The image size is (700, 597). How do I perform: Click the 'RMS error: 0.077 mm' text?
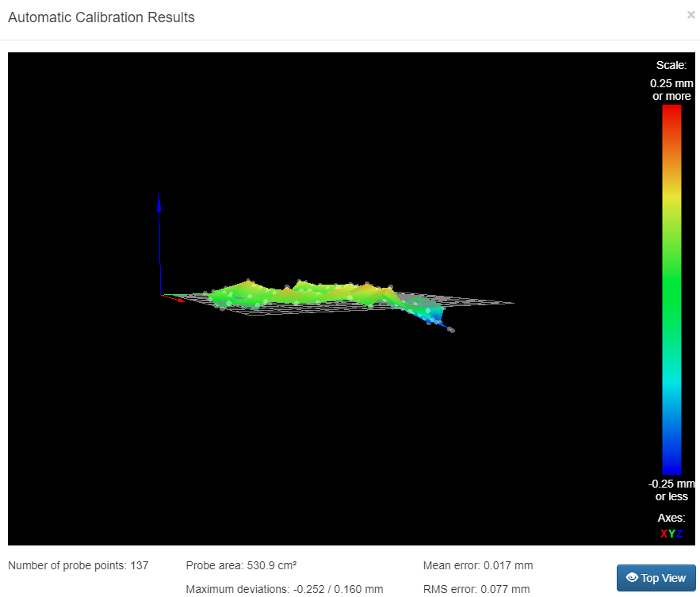(476, 589)
